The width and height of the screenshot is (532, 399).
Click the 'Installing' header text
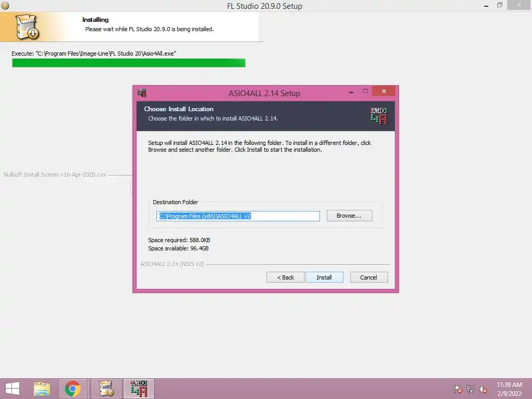[96, 20]
